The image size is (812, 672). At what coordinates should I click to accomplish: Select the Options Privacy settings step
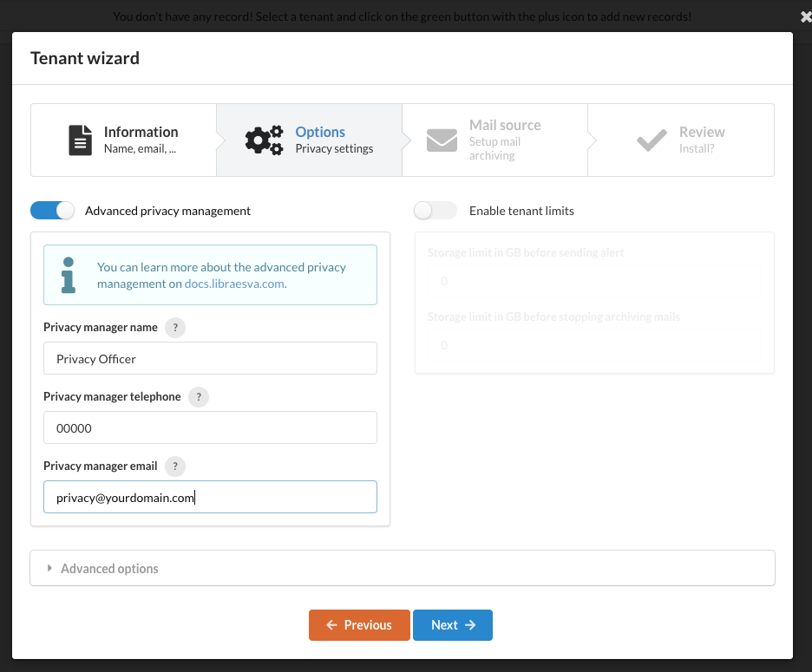(x=309, y=140)
